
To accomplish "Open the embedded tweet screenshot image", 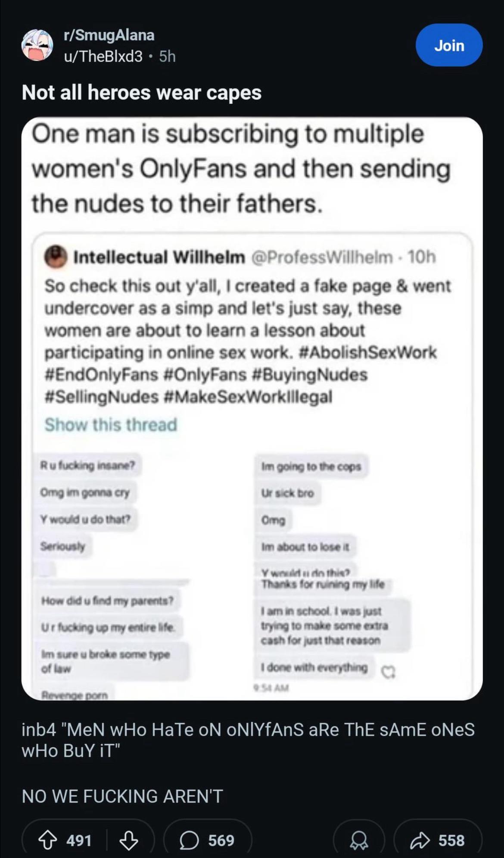I will [x=252, y=409].
